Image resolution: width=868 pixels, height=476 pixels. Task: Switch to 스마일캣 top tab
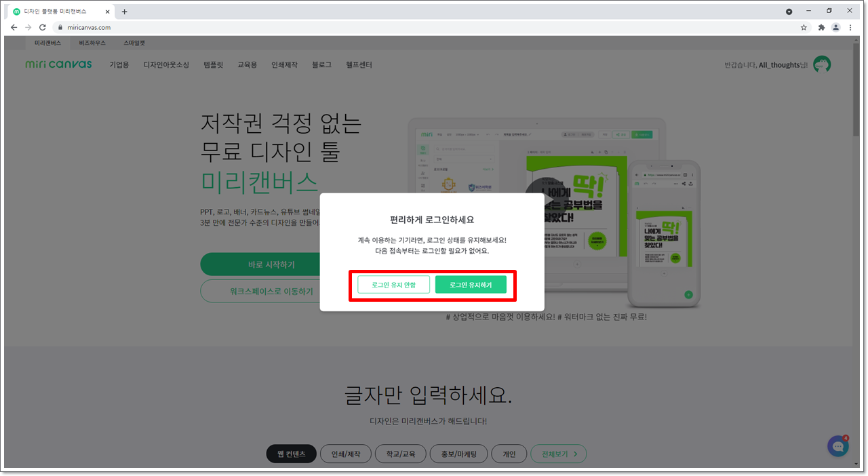[x=134, y=43]
